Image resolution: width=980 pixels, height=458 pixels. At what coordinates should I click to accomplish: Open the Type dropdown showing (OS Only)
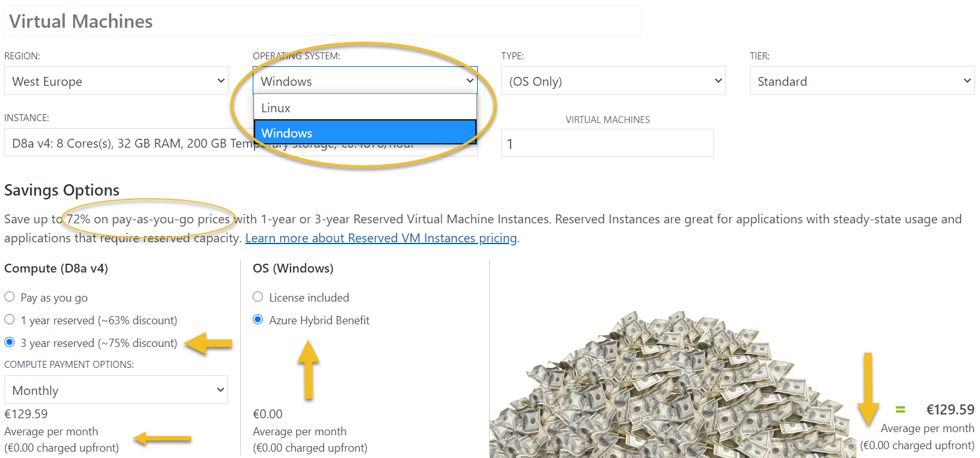(x=613, y=81)
